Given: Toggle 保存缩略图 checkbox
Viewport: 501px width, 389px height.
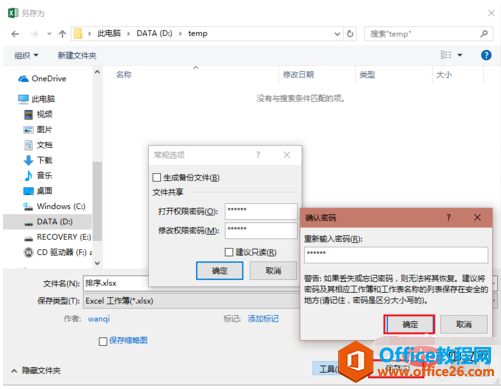Looking at the screenshot, I should [x=103, y=341].
